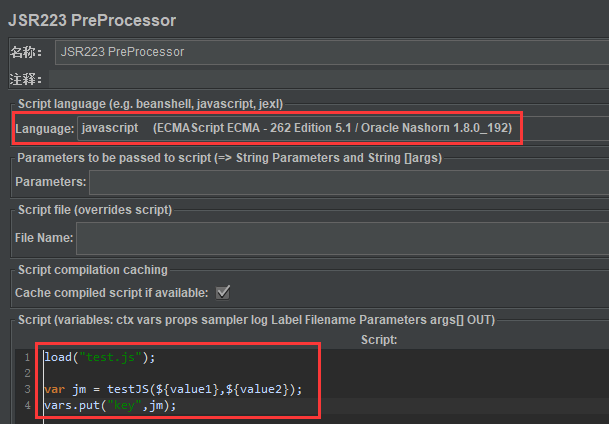Focus the 名称 name input field
This screenshot has height=424, width=609.
click(332, 52)
